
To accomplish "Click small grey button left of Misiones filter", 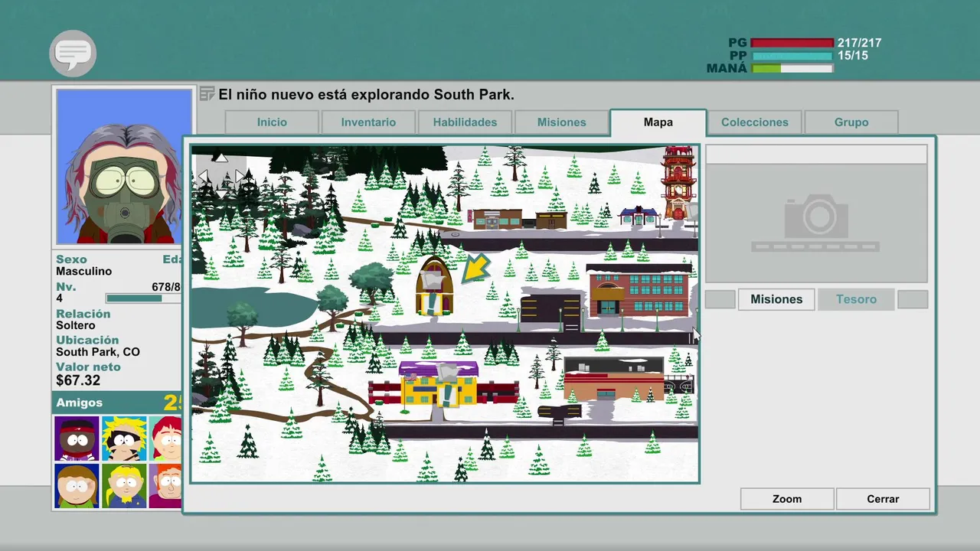I will [x=720, y=299].
